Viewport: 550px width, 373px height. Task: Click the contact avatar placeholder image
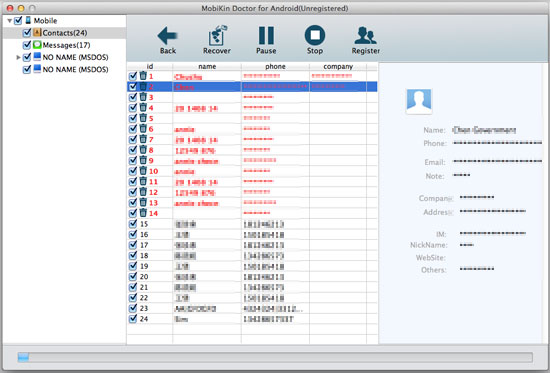pos(419,101)
